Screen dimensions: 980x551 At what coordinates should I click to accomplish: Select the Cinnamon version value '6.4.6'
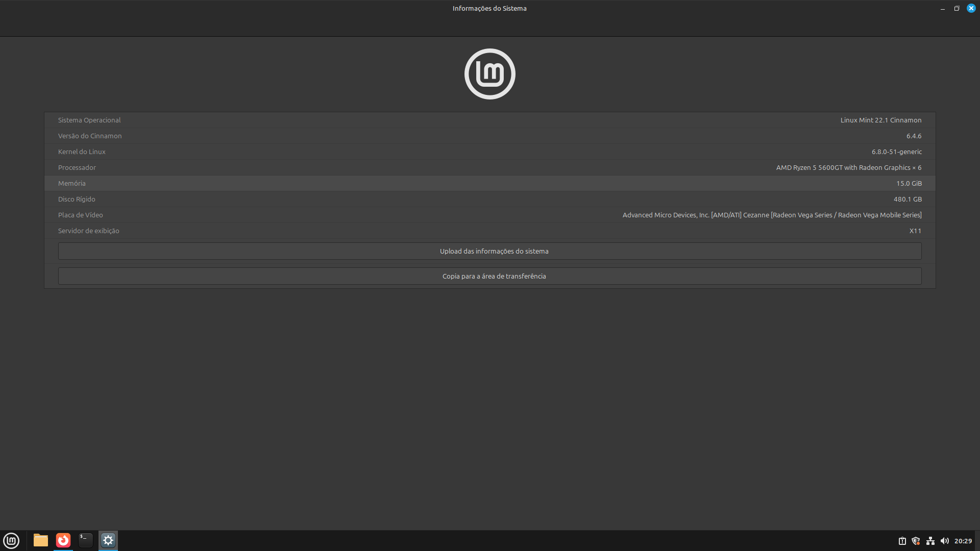coord(914,136)
